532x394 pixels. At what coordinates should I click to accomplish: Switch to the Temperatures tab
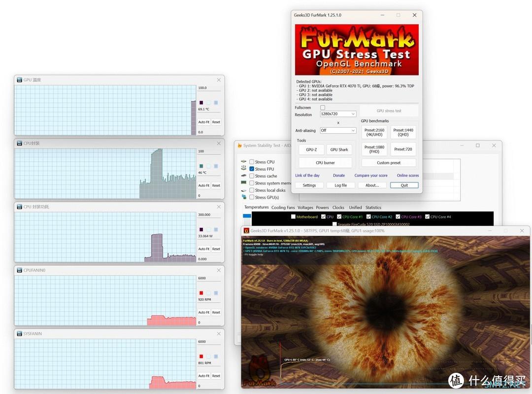(256, 207)
